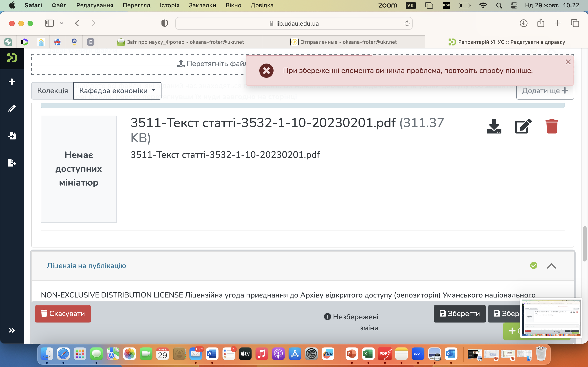Click the lib.udau.edu.ua address bar

294,24
